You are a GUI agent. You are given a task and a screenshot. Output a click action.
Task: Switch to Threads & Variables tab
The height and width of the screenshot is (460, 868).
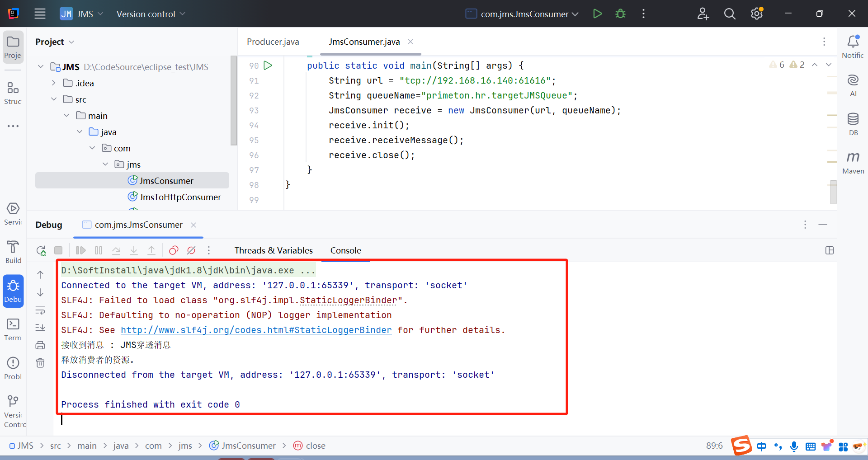point(274,250)
